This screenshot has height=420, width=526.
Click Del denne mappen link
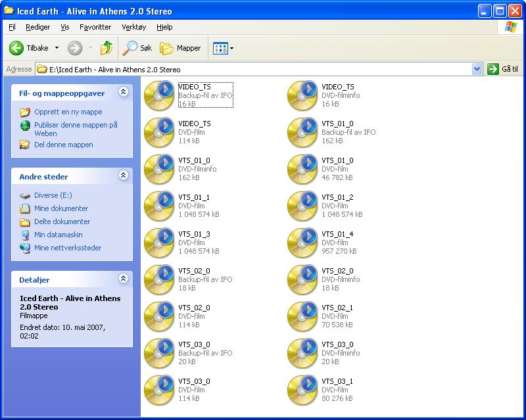point(63,145)
